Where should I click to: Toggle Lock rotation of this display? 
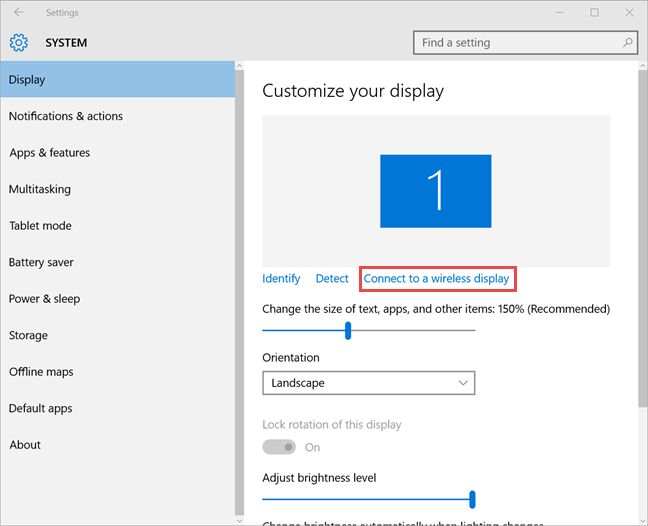pos(279,447)
